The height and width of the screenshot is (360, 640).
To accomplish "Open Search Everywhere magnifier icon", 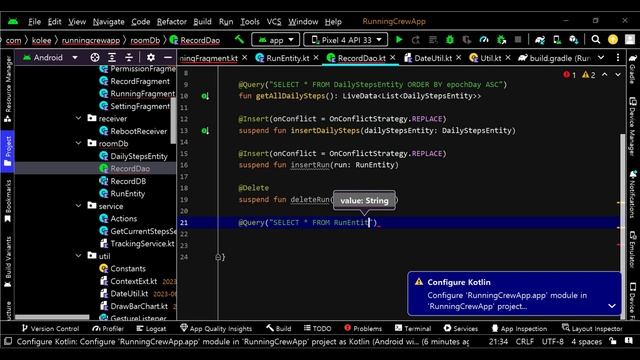I will point(596,40).
